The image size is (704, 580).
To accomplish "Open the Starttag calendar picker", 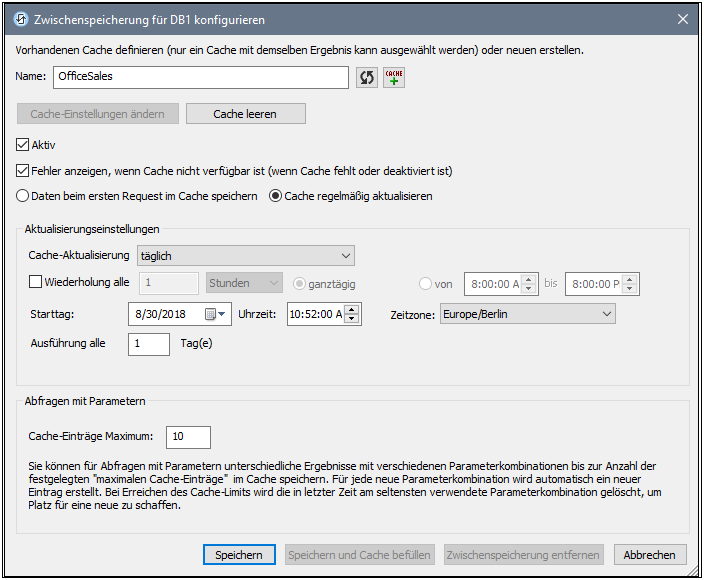I will [215, 314].
